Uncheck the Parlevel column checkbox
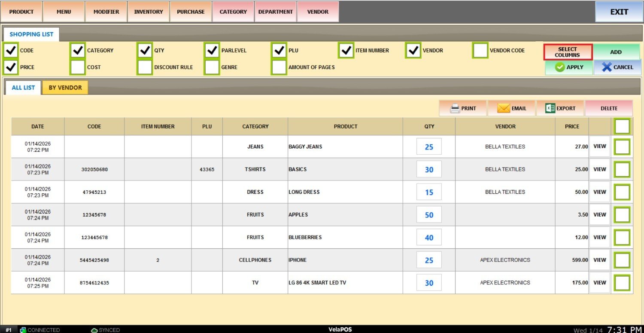Viewport: 644px width, 333px height. [212, 51]
